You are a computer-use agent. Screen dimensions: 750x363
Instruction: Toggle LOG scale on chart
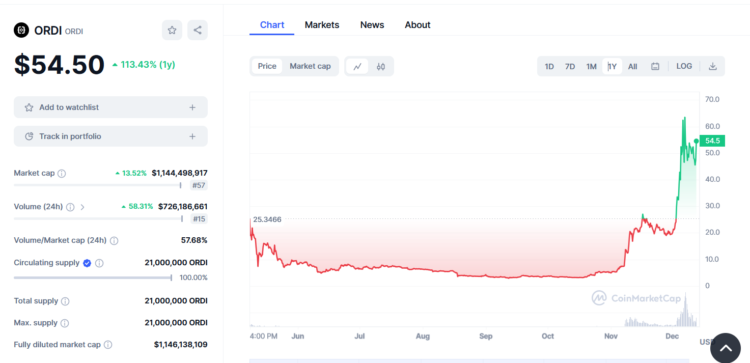(x=684, y=66)
